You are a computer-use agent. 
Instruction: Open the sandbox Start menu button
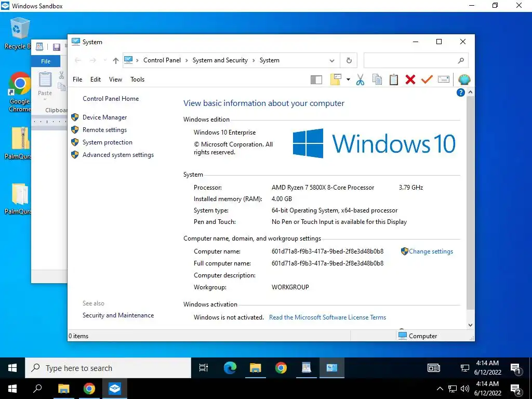(x=12, y=368)
